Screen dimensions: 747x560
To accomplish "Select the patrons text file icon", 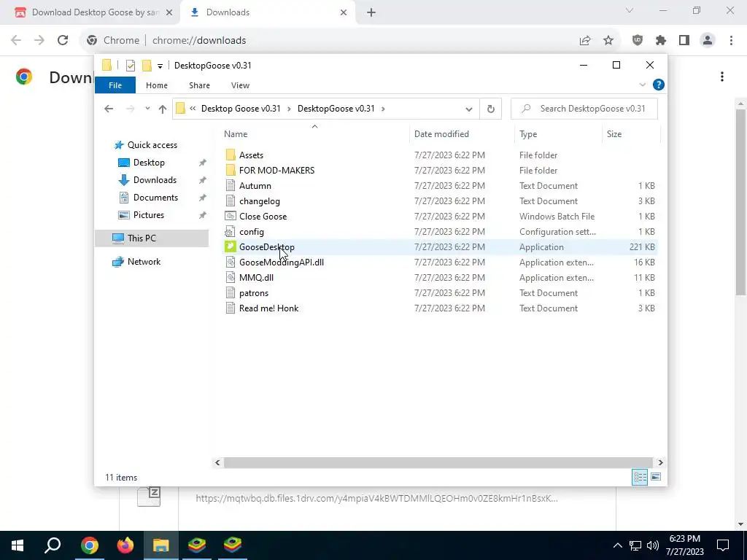I will (x=231, y=292).
